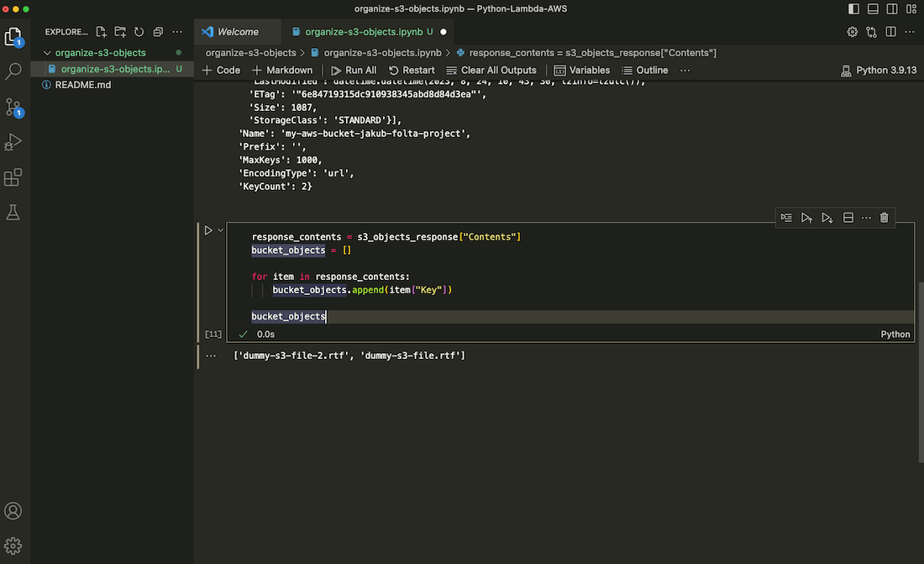This screenshot has width=924, height=564.
Task: Open the Extensions view
Action: (13, 177)
